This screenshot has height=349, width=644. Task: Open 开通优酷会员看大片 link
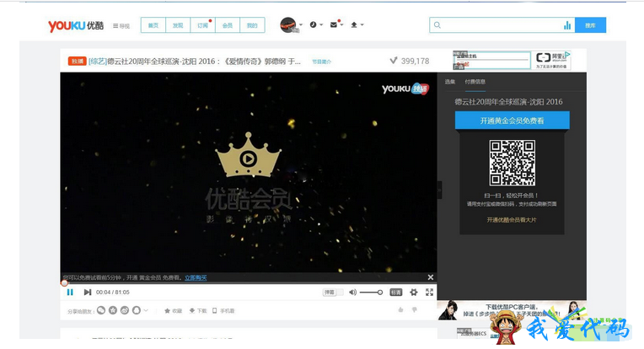512,220
